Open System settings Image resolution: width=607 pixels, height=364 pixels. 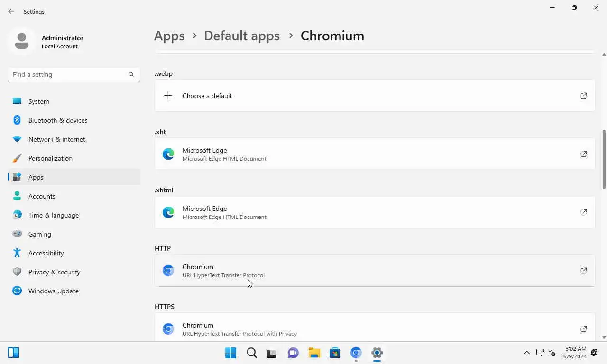[74, 101]
